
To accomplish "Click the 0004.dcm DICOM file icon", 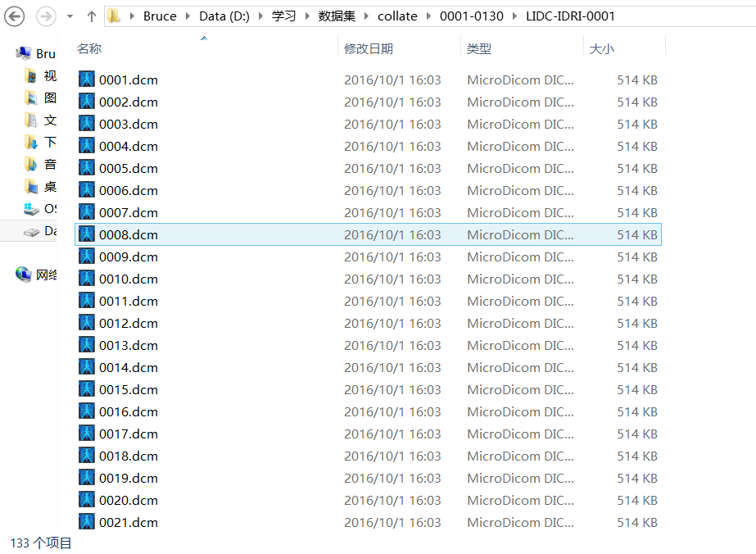I will click(x=87, y=146).
